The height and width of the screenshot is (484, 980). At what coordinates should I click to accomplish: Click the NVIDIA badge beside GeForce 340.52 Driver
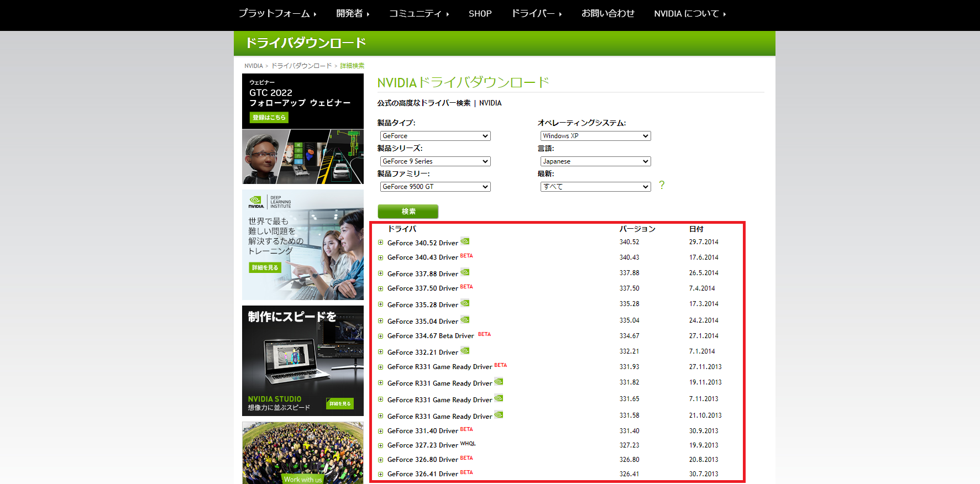tap(465, 241)
